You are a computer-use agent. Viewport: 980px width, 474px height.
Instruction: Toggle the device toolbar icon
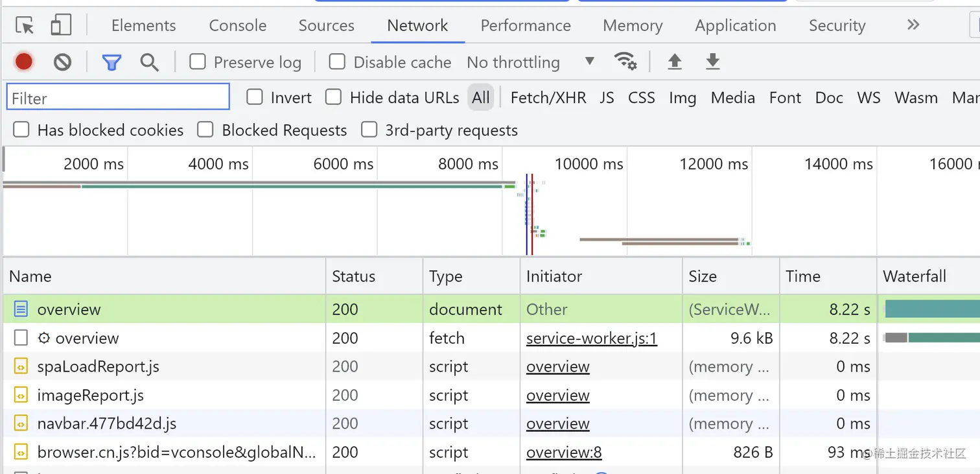coord(61,25)
